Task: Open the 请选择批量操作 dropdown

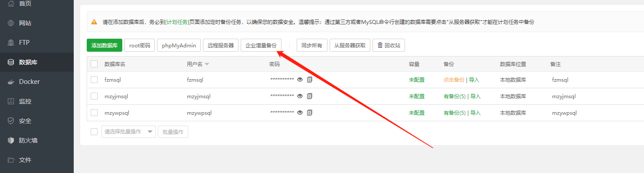Action: pyautogui.click(x=128, y=132)
